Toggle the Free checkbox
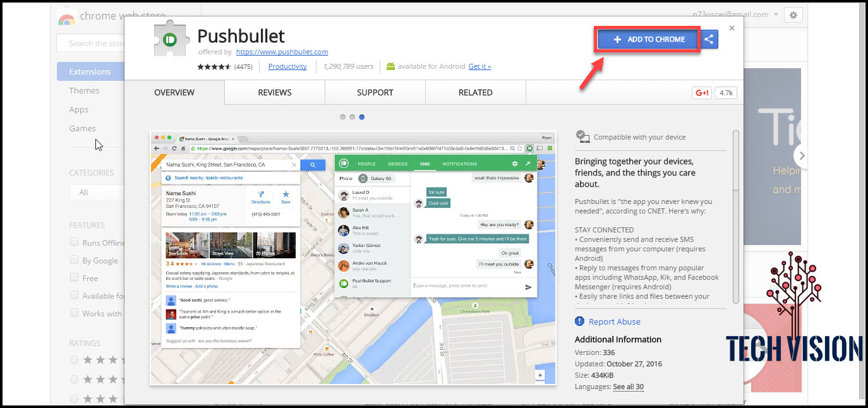This screenshot has height=408, width=868. click(75, 278)
